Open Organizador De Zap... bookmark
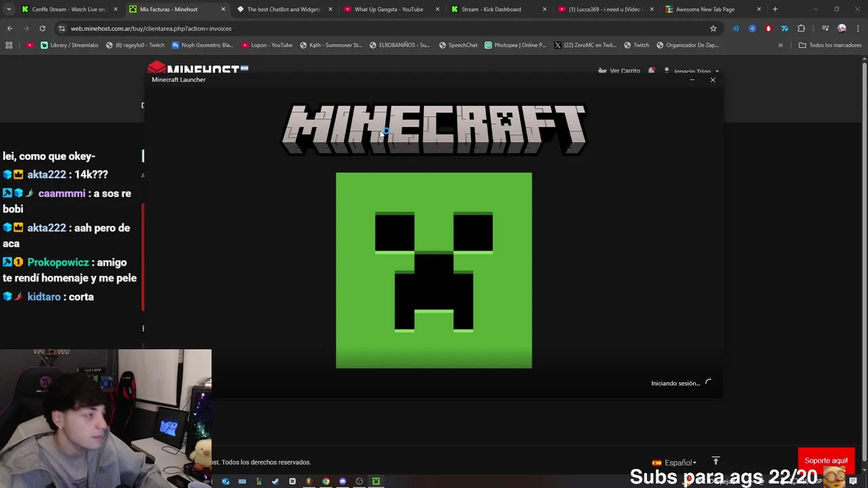Viewport: 868px width, 488px height. point(687,45)
